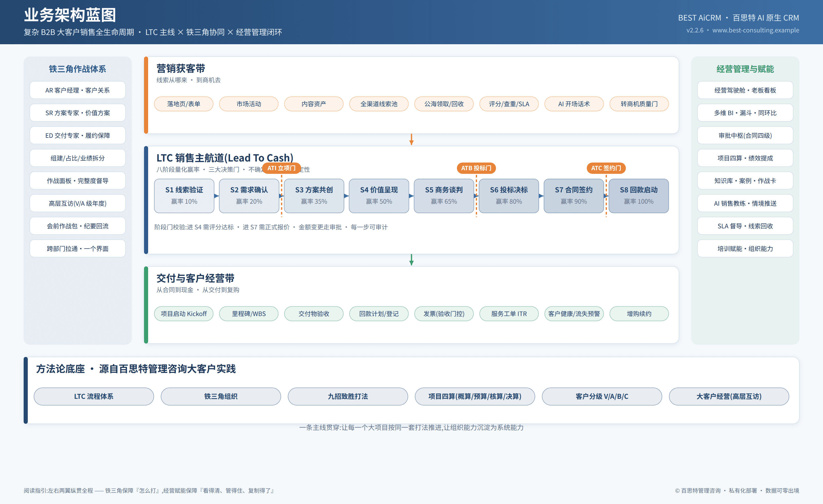The height and width of the screenshot is (504, 823).
Task: Click AI 开场话术 pill
Action: tap(574, 104)
